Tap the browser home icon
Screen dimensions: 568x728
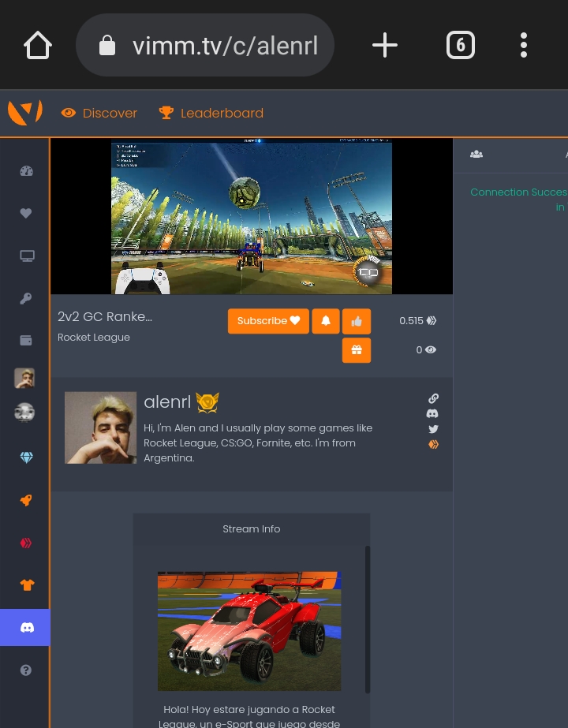(38, 45)
